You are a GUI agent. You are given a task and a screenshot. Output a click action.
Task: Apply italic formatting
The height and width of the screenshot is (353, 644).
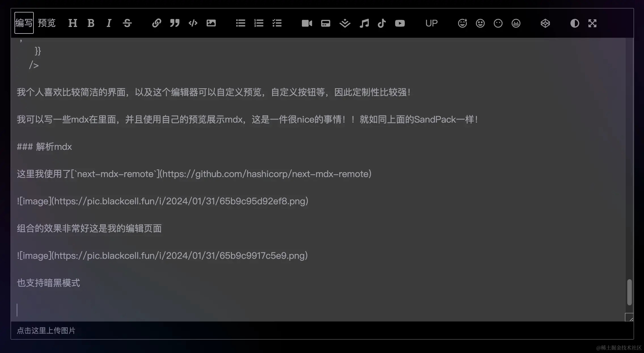pos(109,23)
